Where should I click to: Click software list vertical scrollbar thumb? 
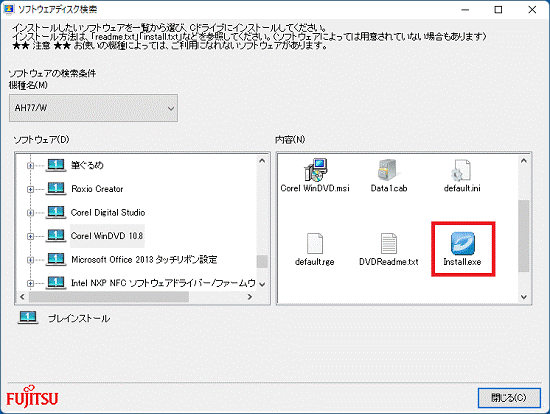coord(262,261)
